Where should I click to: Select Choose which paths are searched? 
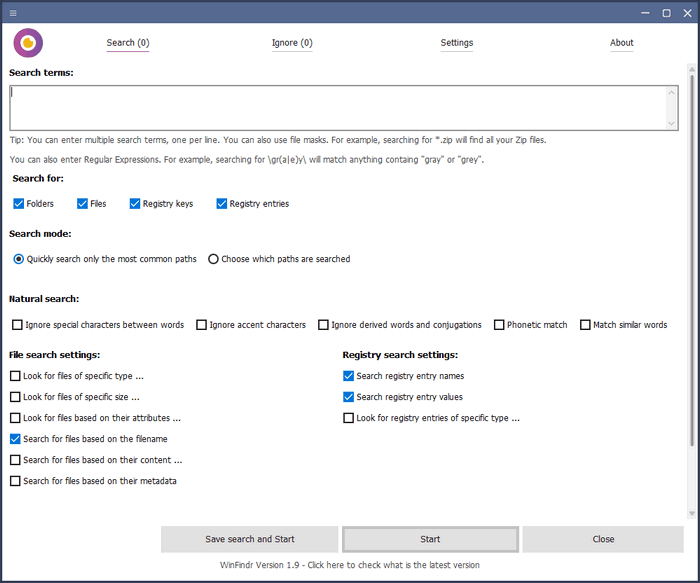coord(214,259)
